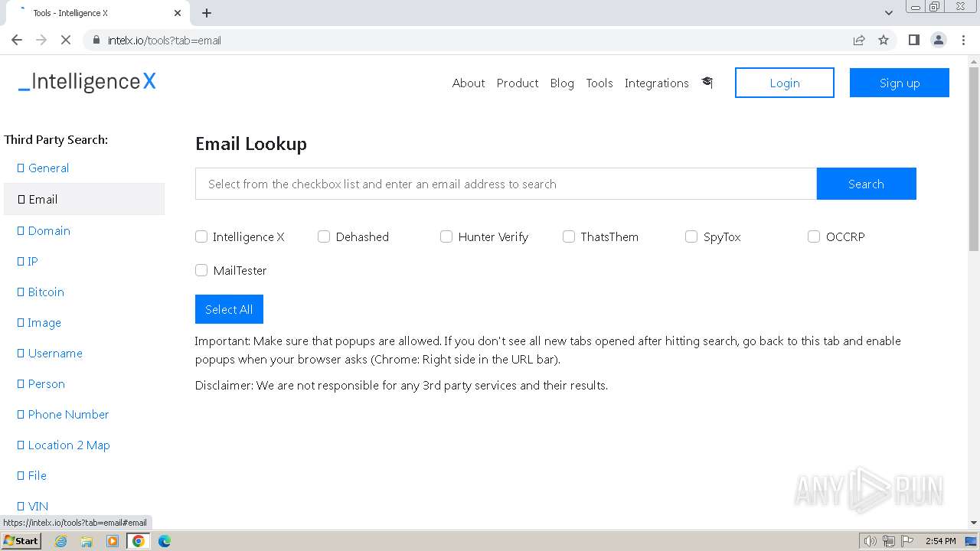Open the media player taskbar icon
Screen dimensions: 980x551
pos(113,541)
